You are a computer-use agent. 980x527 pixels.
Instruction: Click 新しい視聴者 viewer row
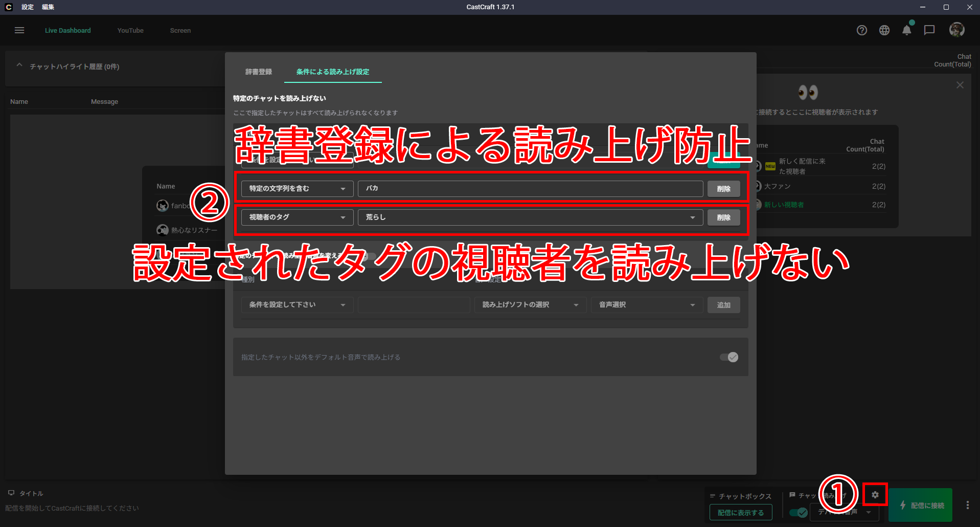tap(821, 205)
